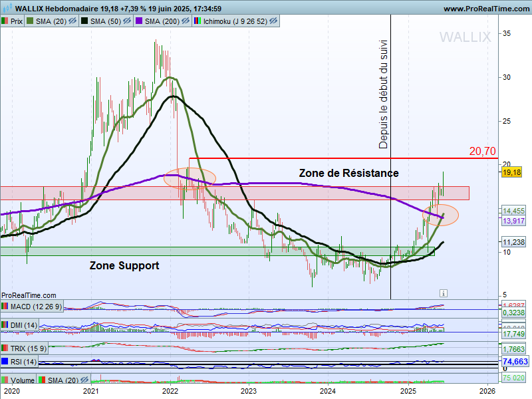Click the 14,455 SMA value on the axis
This screenshot has height=399, width=532.
(513, 211)
